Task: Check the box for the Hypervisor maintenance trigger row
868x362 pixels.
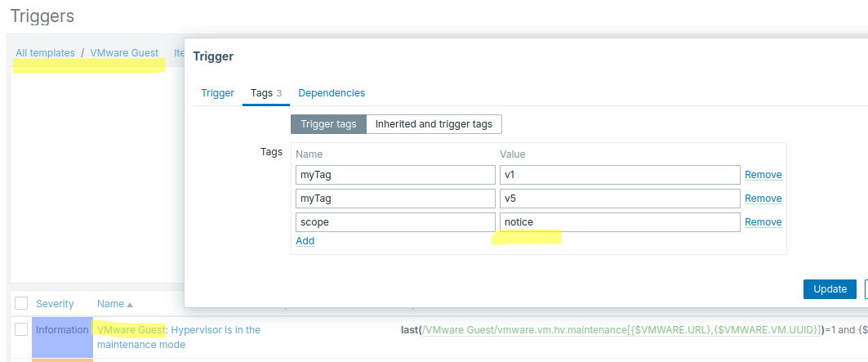Action: (21, 329)
